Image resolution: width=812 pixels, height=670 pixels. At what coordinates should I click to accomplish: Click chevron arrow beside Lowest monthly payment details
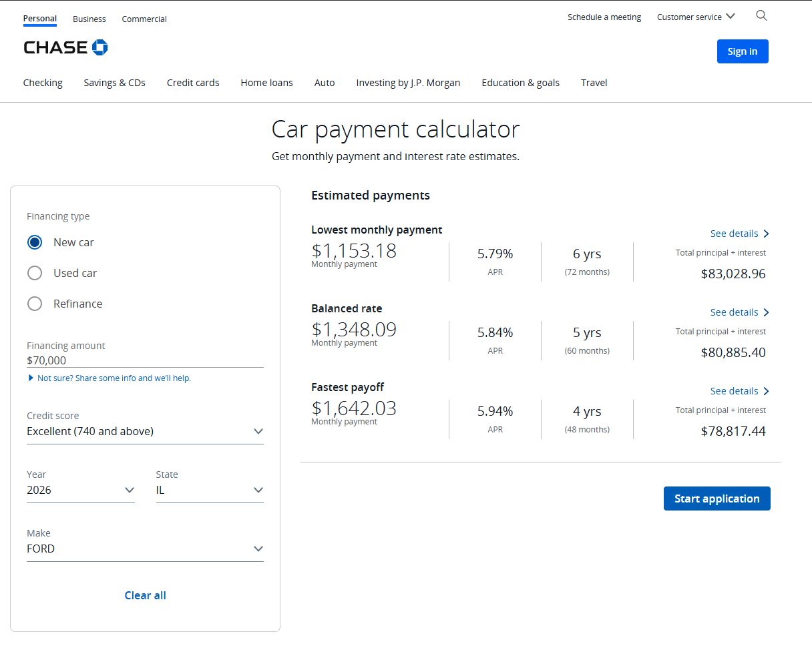click(x=766, y=234)
